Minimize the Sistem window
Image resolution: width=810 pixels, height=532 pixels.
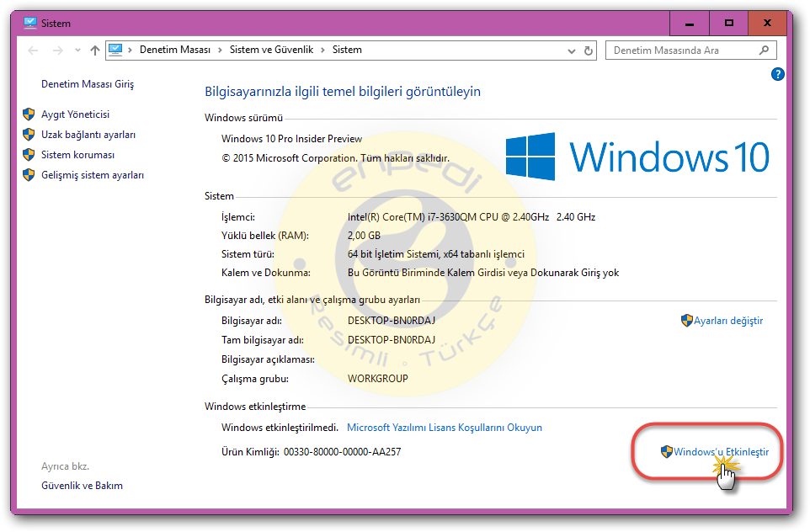(x=689, y=24)
